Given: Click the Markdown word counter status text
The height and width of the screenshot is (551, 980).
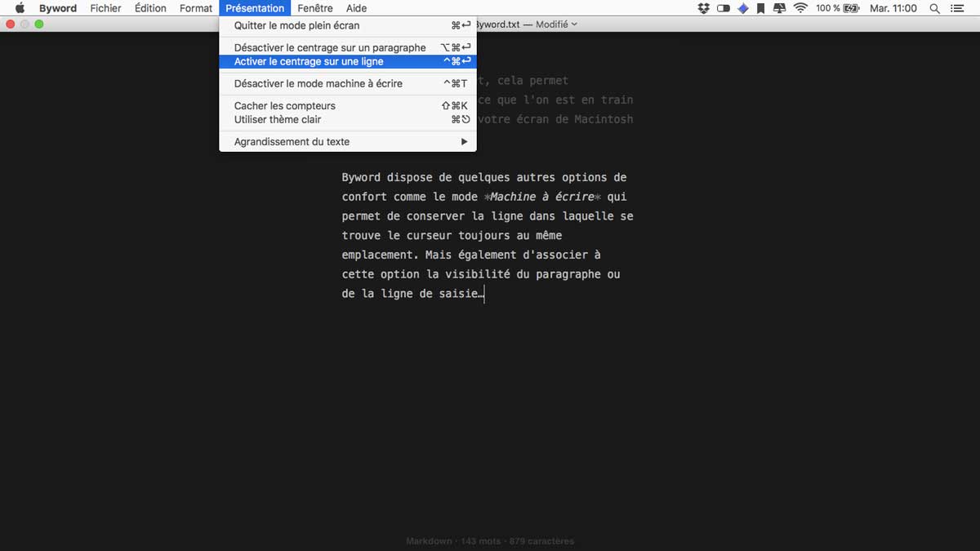Looking at the screenshot, I should click(x=490, y=541).
